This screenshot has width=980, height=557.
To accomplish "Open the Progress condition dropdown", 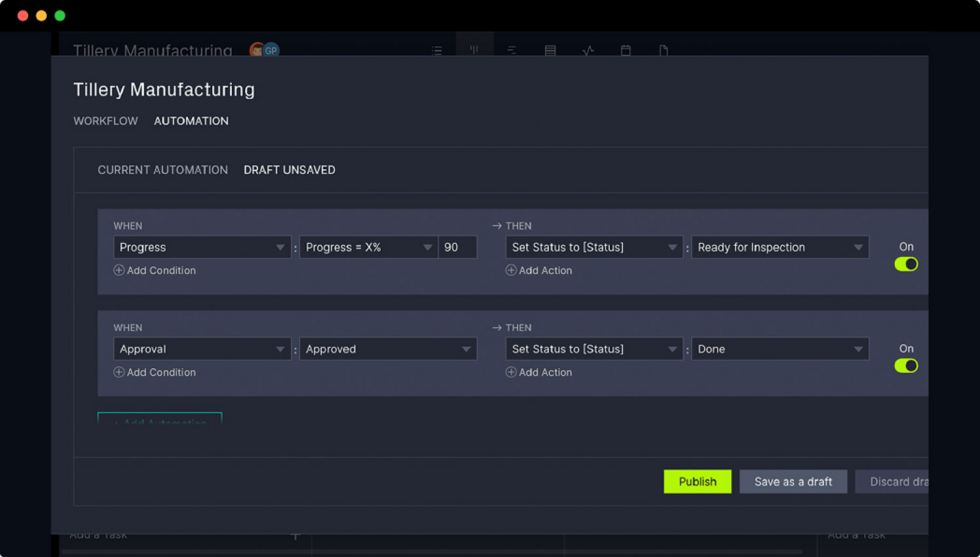I will (x=202, y=247).
